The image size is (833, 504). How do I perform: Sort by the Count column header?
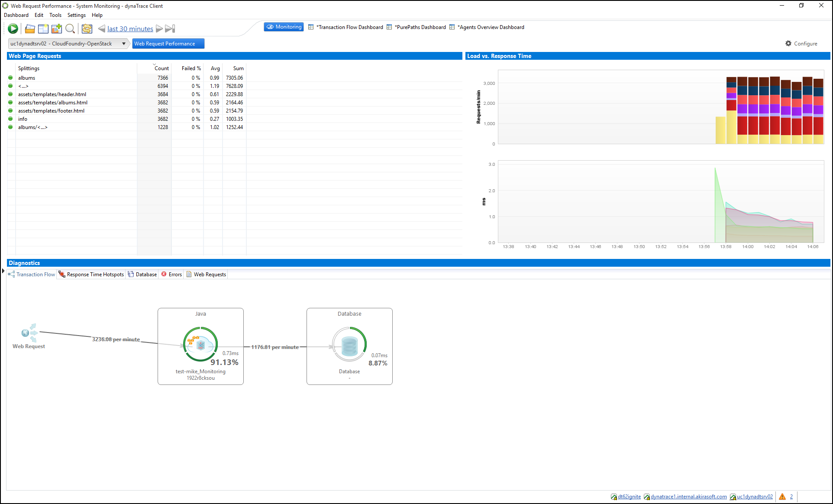click(161, 68)
